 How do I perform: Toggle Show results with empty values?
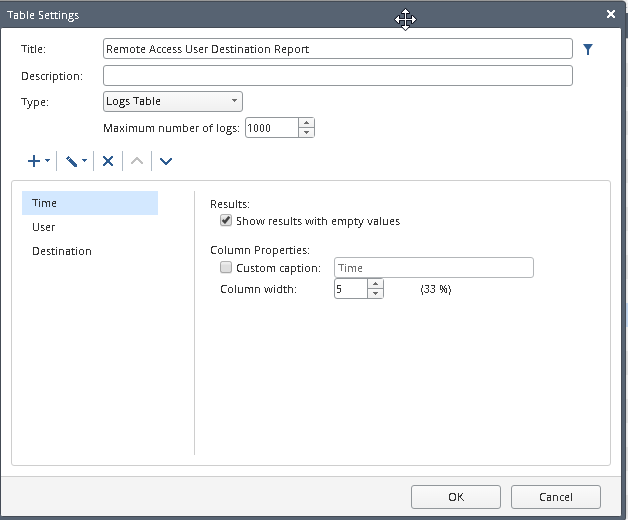click(226, 220)
